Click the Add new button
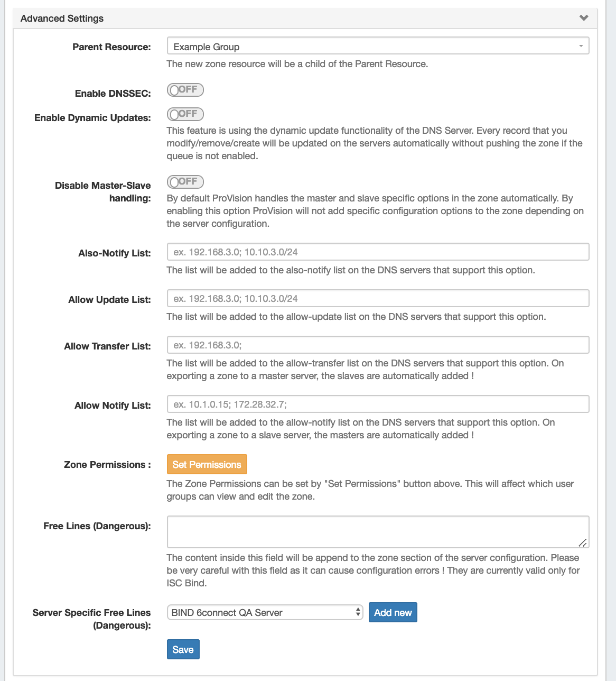616x681 pixels. (x=393, y=612)
